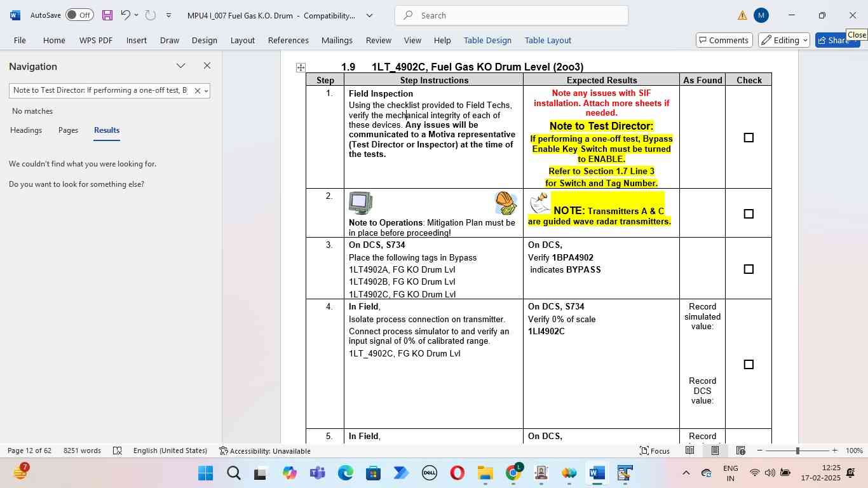Enable Focus mode
868x488 pixels.
(654, 451)
